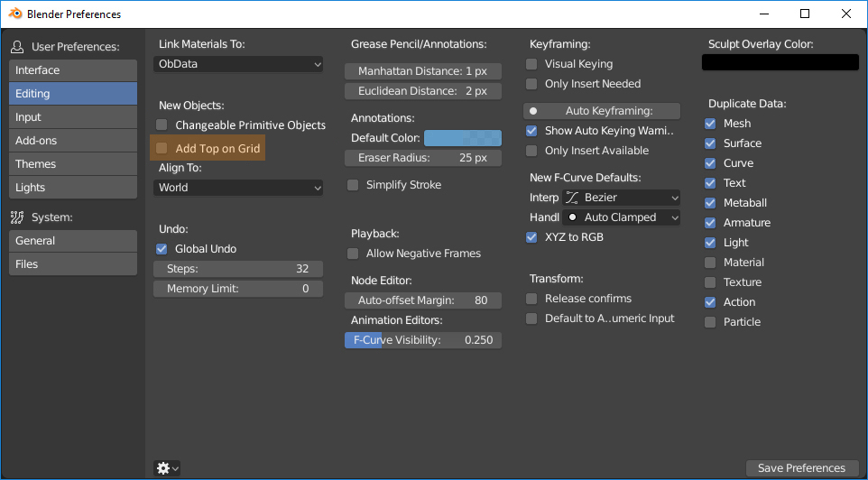Screen dimensions: 868x480
Task: Uncheck Text duplicate data
Action: click(x=710, y=183)
